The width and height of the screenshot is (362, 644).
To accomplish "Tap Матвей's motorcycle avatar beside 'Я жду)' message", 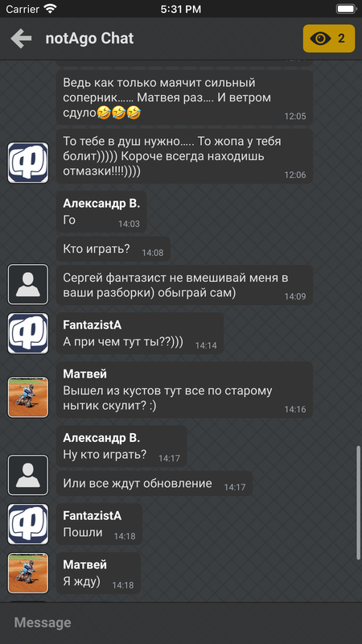I will [x=28, y=573].
